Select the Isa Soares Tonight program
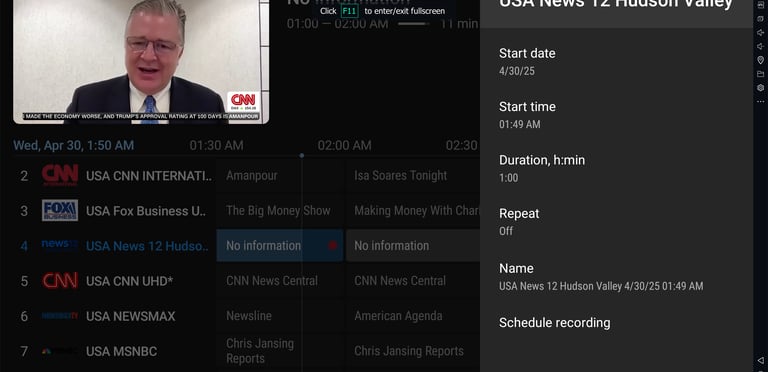The image size is (768, 372). point(413,175)
